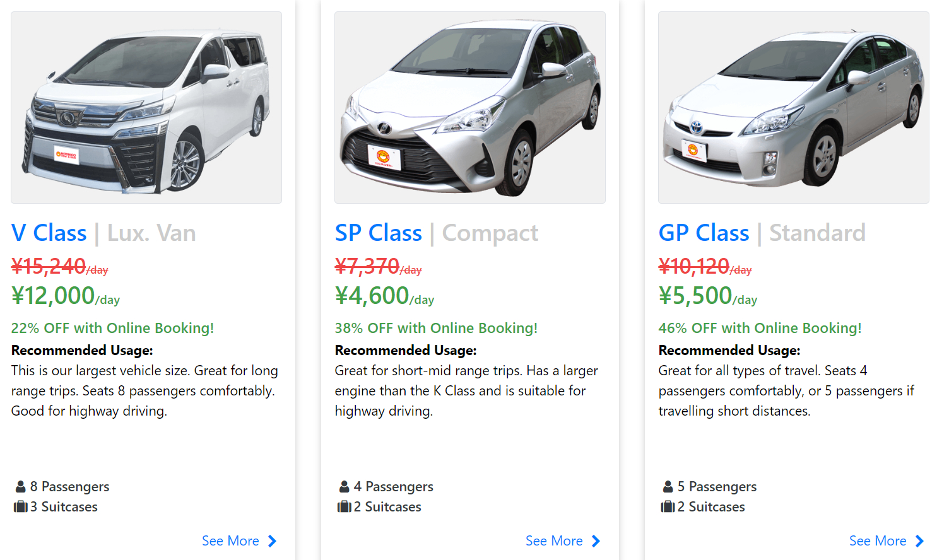
Task: Click the passenger icon beside 4 Passengers
Action: [345, 487]
